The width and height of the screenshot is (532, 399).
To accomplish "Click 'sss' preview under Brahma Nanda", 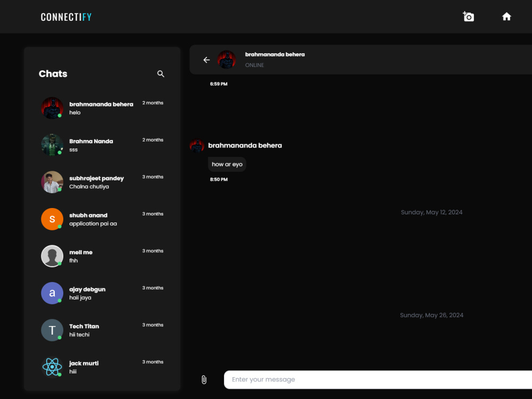I will pyautogui.click(x=73, y=150).
